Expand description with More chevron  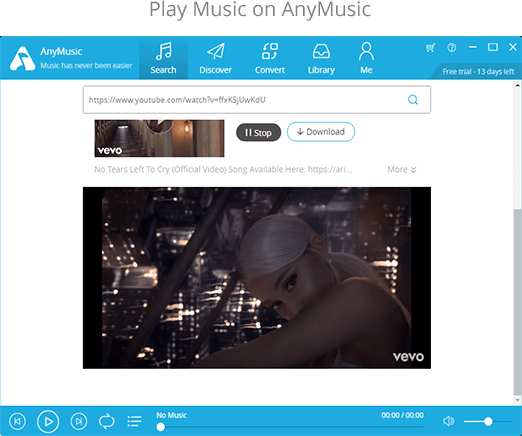click(x=402, y=169)
